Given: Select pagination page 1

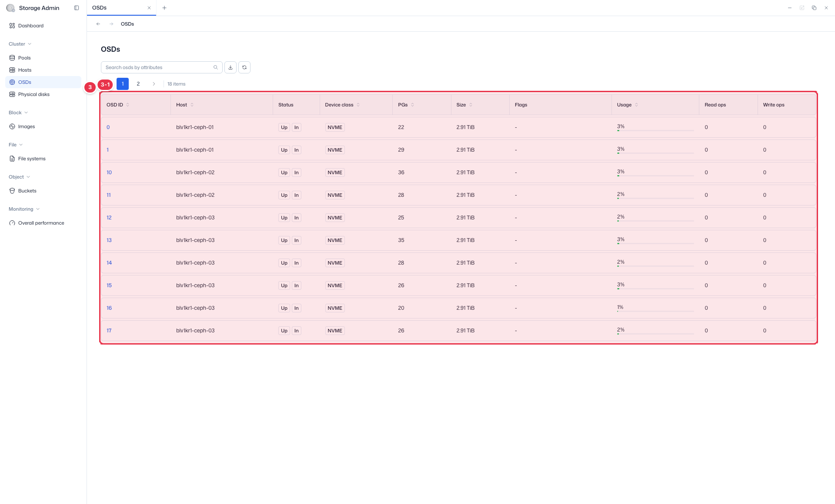Looking at the screenshot, I should click(123, 84).
